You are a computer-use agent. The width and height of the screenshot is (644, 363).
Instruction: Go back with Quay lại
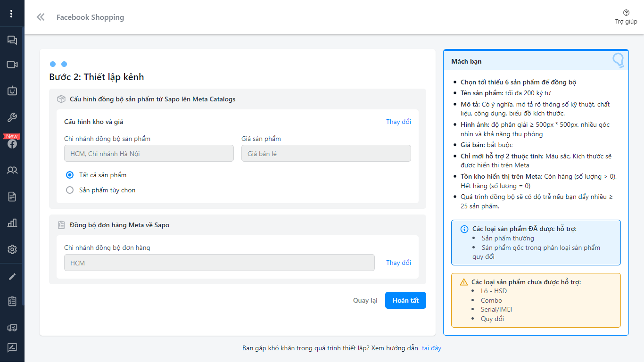point(365,300)
